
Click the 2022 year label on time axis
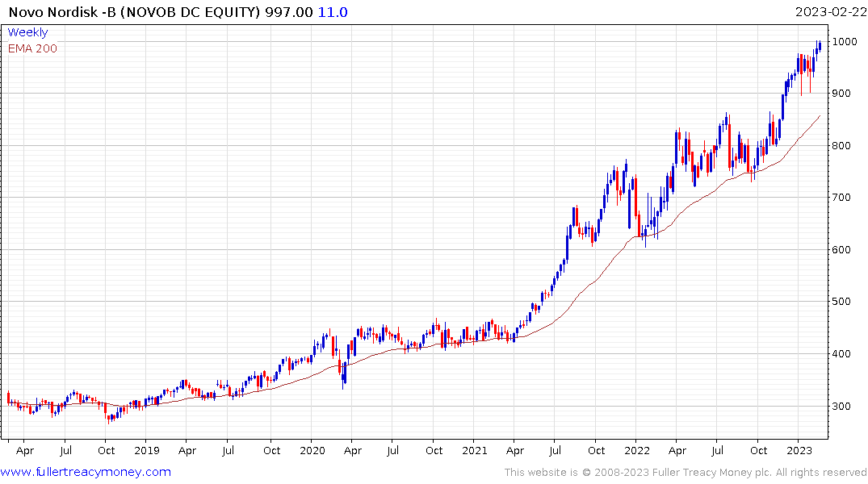[x=636, y=451]
